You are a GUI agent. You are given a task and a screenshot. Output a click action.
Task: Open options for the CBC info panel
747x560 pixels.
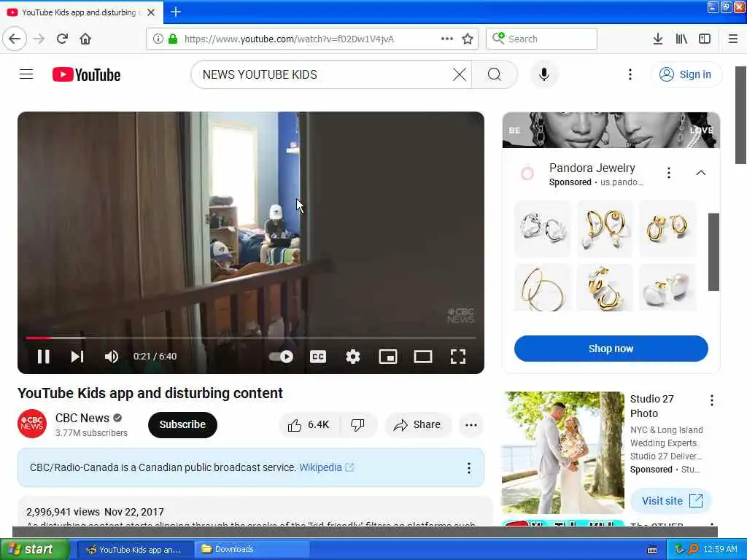(x=469, y=467)
